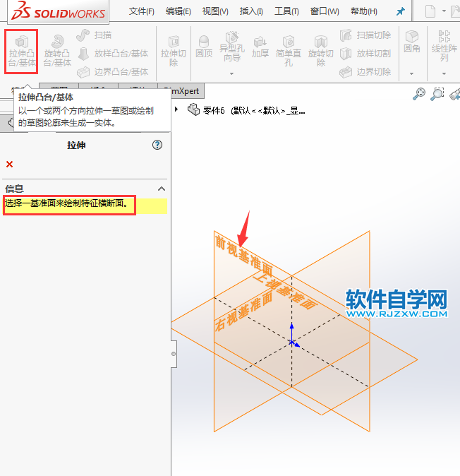460x476 pixels.
Task: Open the 工具(T) menu
Action: click(x=286, y=11)
